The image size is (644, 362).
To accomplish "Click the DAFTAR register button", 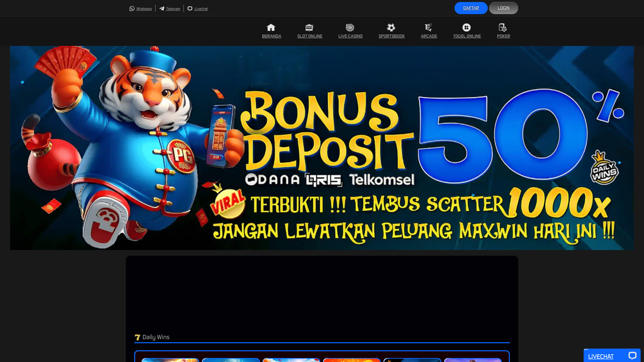I will (471, 8).
